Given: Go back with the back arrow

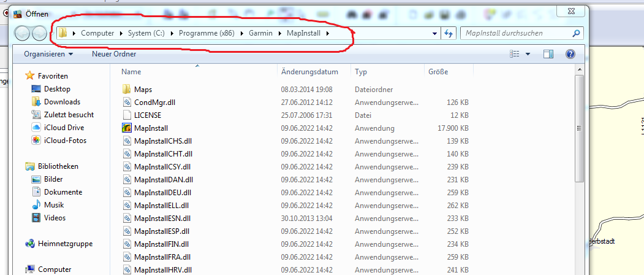Looking at the screenshot, I should click(x=23, y=34).
